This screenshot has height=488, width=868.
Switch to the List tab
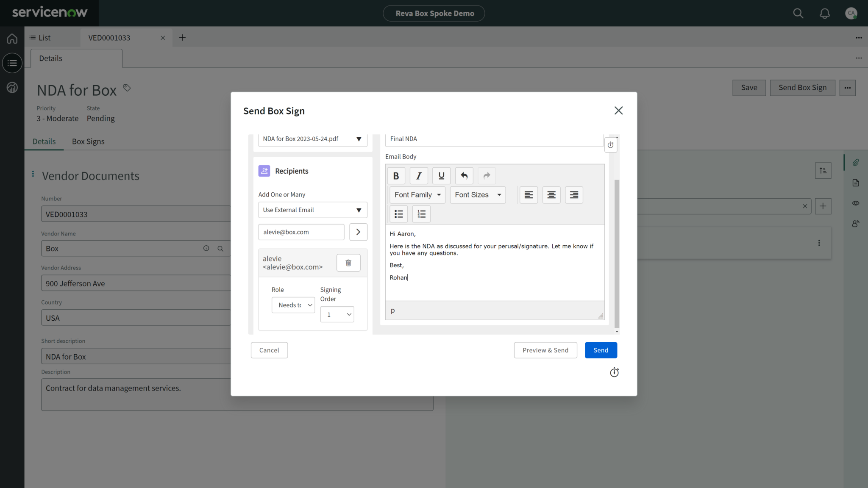40,38
